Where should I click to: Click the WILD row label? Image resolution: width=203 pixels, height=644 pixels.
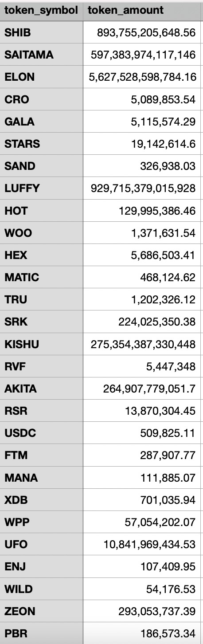(41, 589)
